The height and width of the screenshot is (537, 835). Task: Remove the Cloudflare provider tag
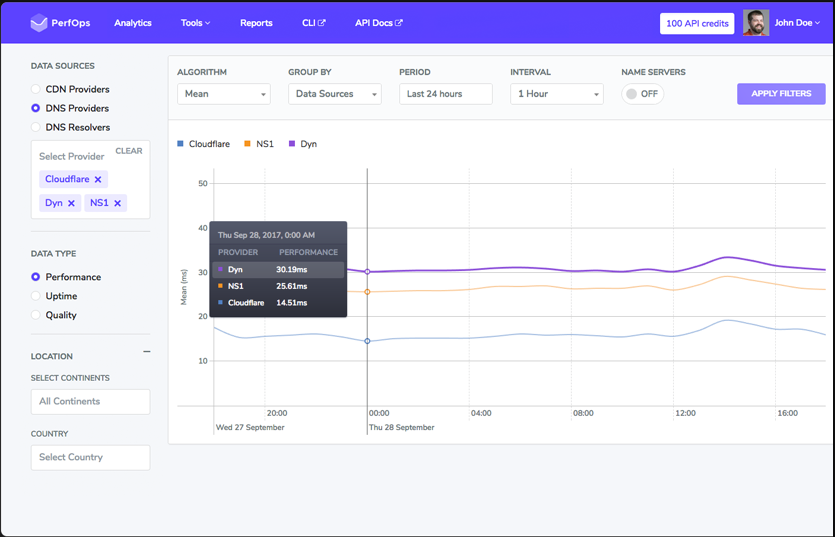pos(98,180)
